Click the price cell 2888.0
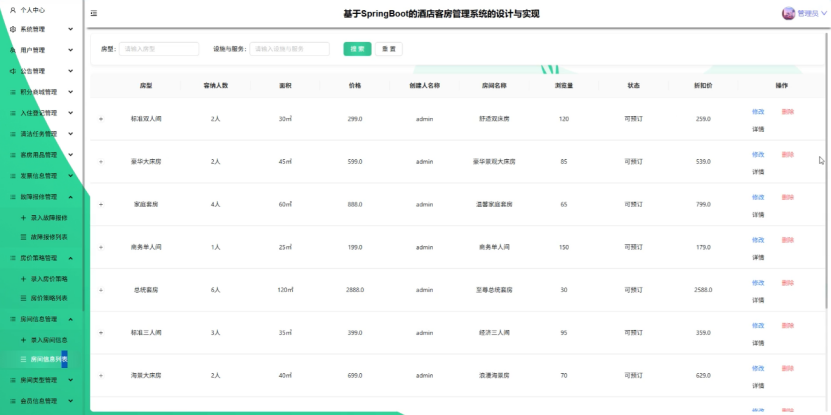 click(355, 290)
